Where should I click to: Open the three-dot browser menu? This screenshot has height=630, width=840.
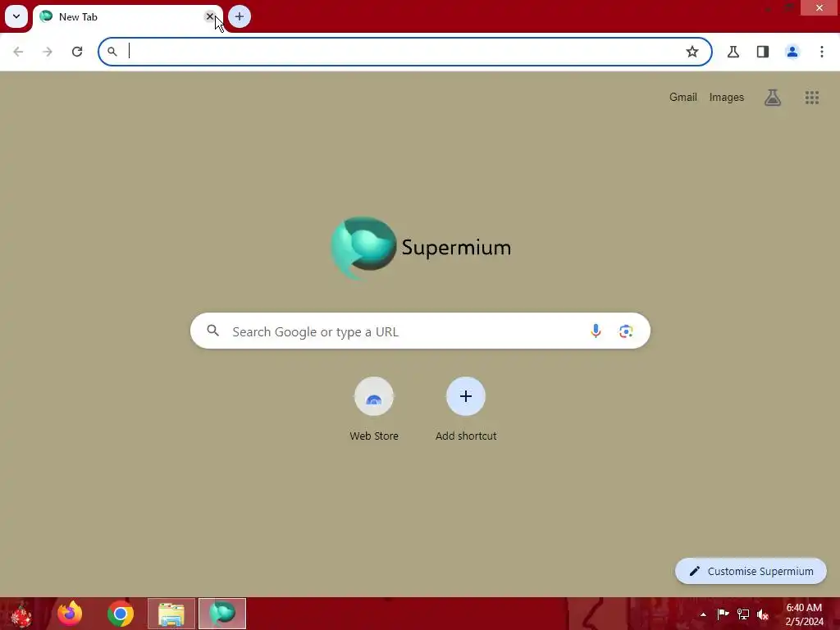822,52
